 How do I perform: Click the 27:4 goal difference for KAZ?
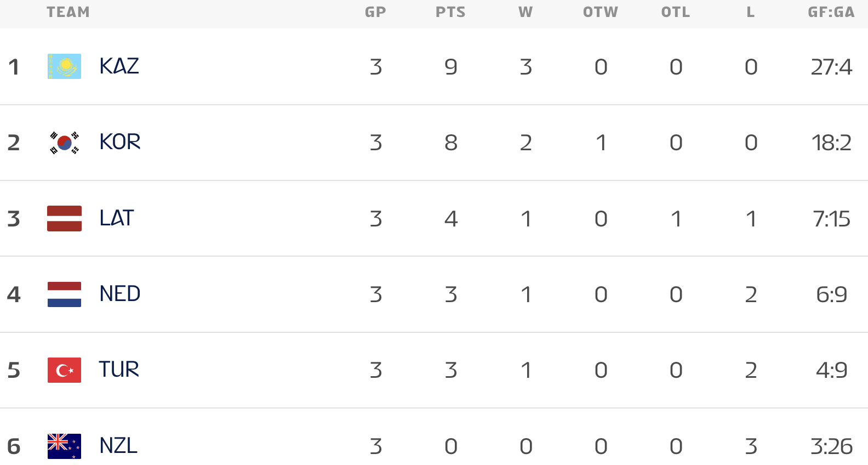(x=831, y=67)
